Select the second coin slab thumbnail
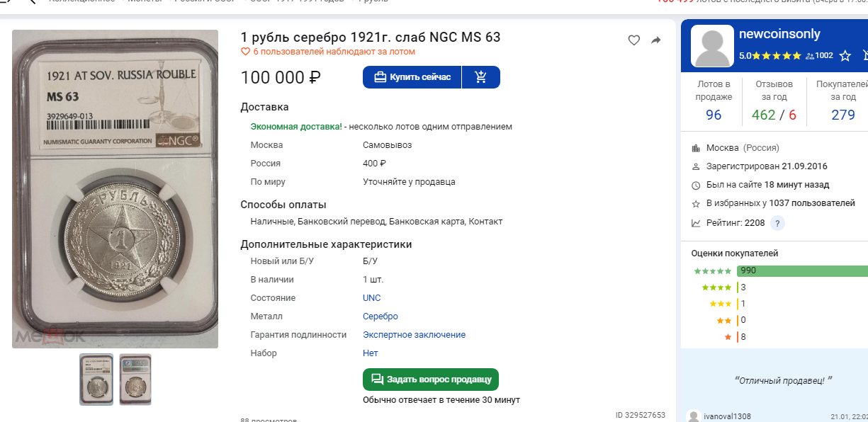The height and width of the screenshot is (422, 868). click(135, 379)
